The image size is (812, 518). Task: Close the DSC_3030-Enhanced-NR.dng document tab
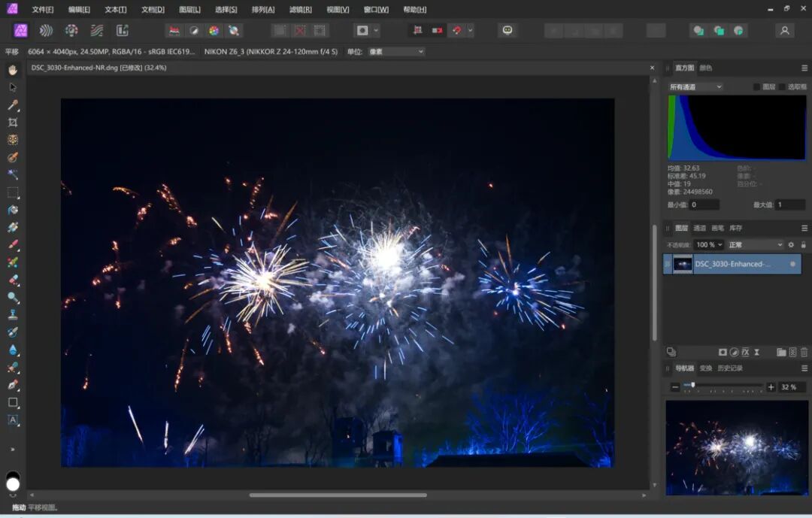(652, 68)
